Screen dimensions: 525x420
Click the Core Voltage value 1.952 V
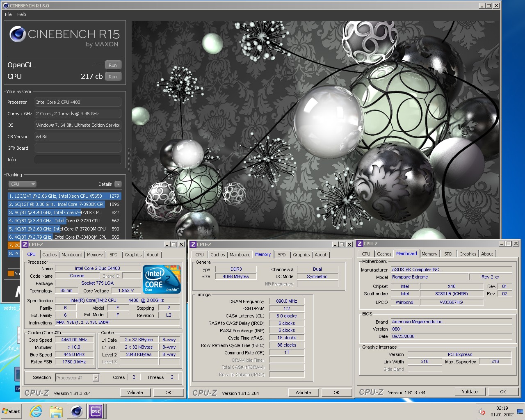coord(126,290)
